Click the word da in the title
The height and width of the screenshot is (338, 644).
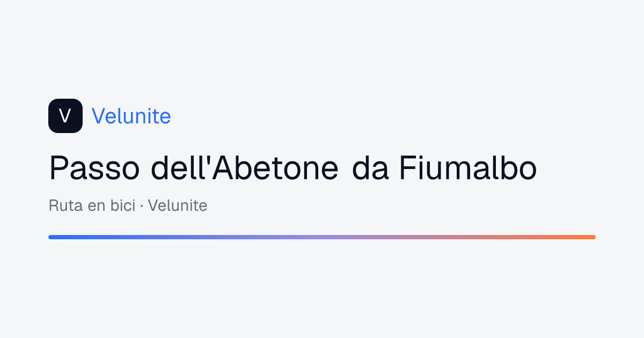pos(370,168)
